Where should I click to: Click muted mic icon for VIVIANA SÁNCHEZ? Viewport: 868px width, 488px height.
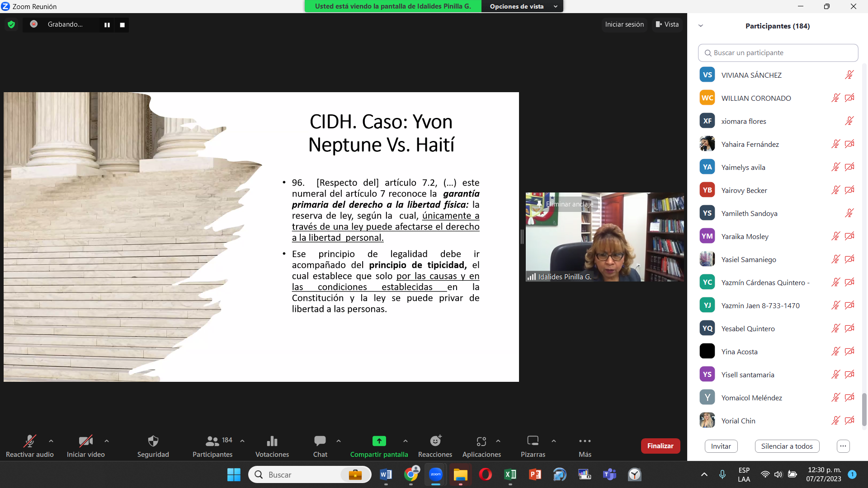849,75
